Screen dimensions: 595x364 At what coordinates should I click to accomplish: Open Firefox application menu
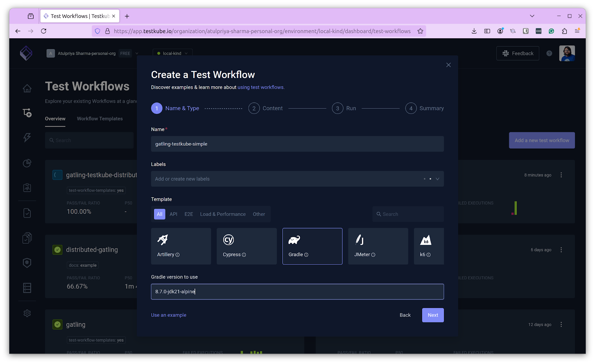(x=577, y=31)
